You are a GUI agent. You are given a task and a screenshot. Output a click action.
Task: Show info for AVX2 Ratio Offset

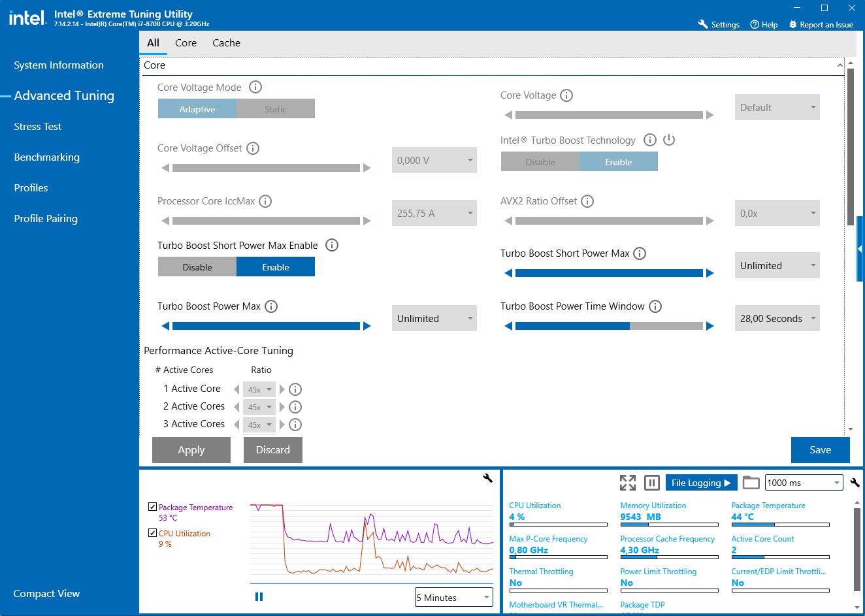587,201
